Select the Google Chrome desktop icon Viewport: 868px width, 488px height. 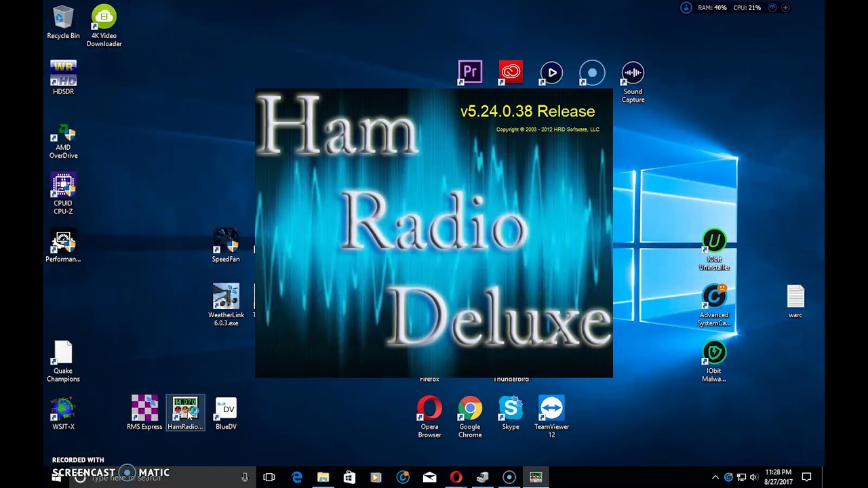coord(470,417)
